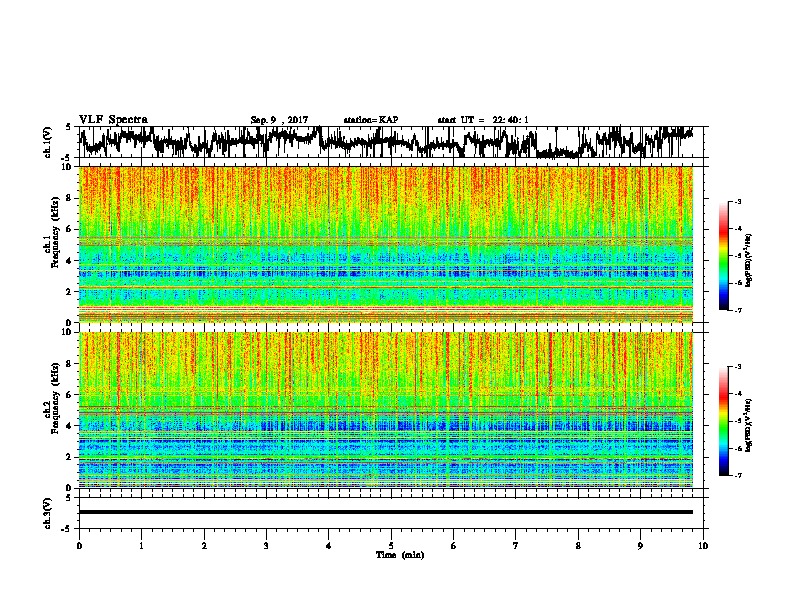Viewport: 792px width, 612px height.
Task: Click the ch.2 spectrogram plot area
Action: click(386, 410)
